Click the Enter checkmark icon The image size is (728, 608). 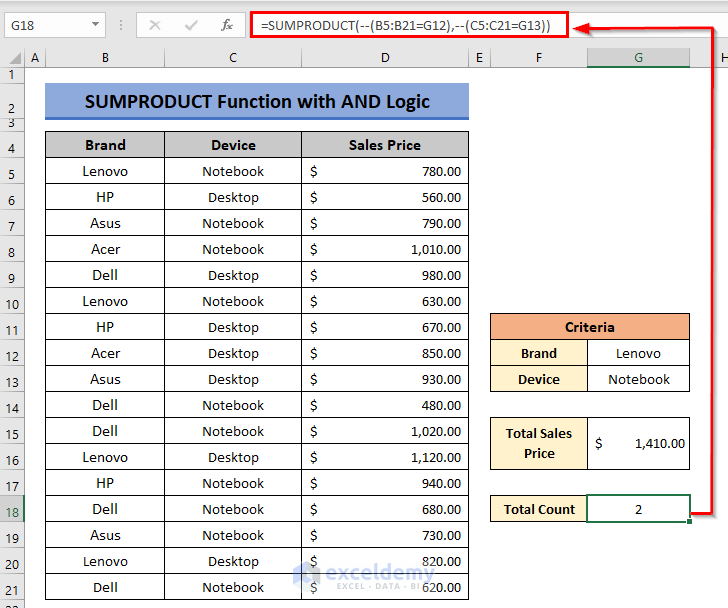click(x=191, y=25)
